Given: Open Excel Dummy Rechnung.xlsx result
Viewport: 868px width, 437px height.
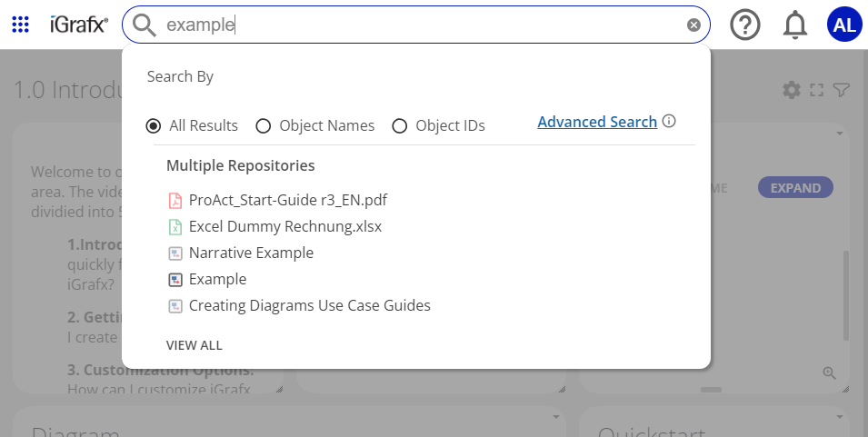Looking at the screenshot, I should 284,226.
